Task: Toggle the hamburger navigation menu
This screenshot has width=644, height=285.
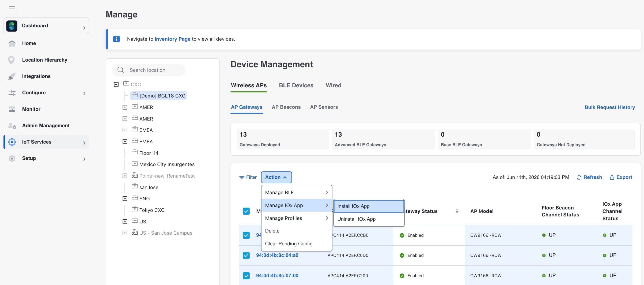Action: 12,9
